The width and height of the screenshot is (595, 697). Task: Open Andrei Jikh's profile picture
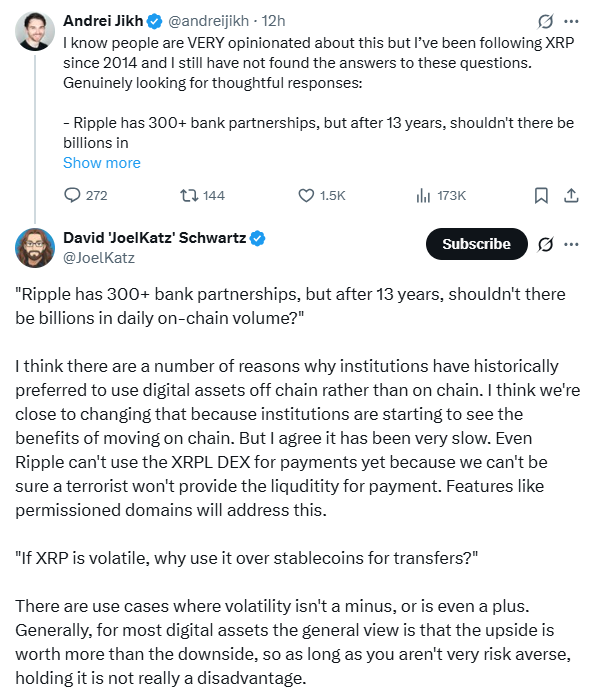[35, 31]
